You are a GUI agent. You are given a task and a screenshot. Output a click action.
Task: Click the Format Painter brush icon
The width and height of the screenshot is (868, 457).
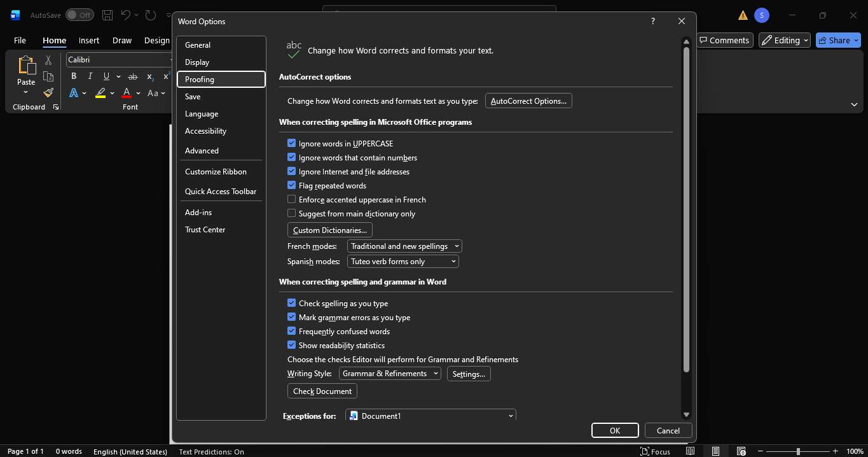(48, 92)
